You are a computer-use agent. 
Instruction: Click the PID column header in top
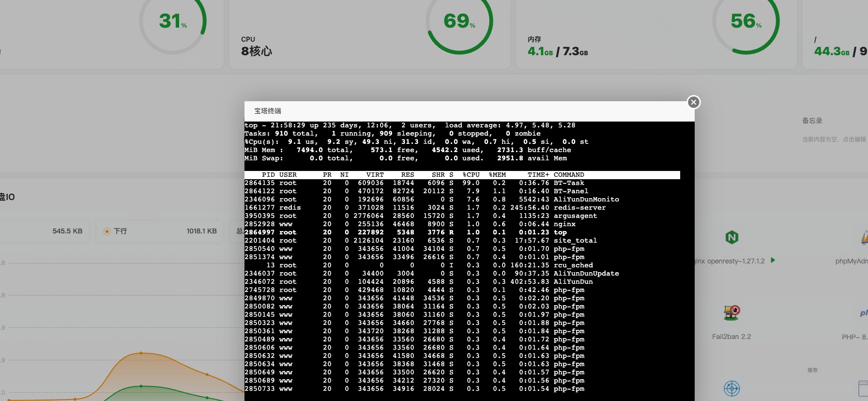268,175
